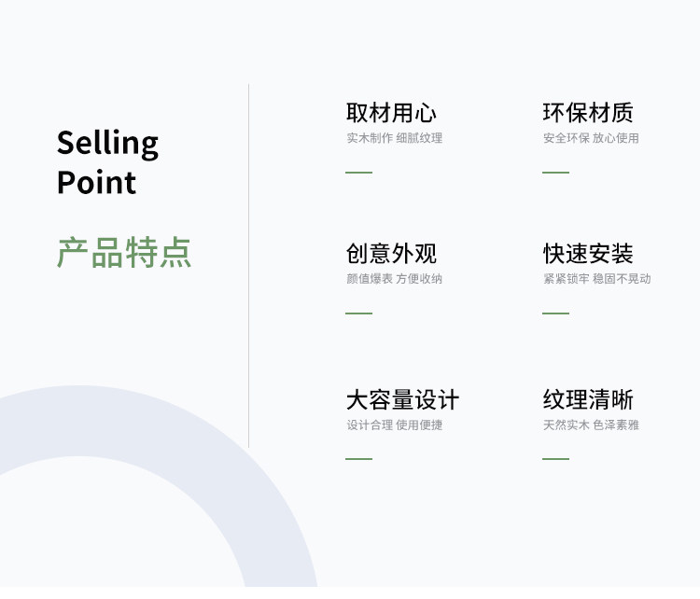Click green dash under 纹理清晰
This screenshot has height=599, width=700.
[556, 459]
